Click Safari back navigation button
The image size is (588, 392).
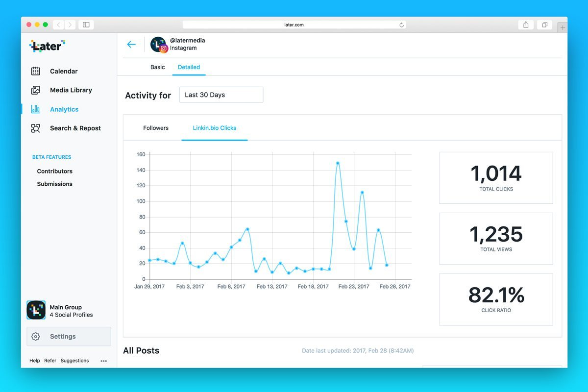coord(58,24)
